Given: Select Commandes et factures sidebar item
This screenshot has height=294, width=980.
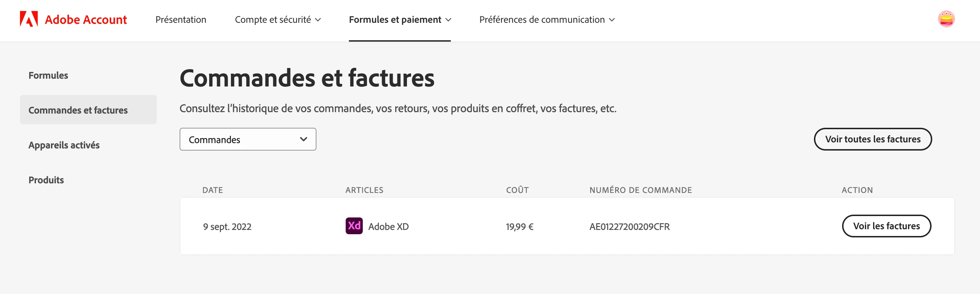Looking at the screenshot, I should pos(78,110).
